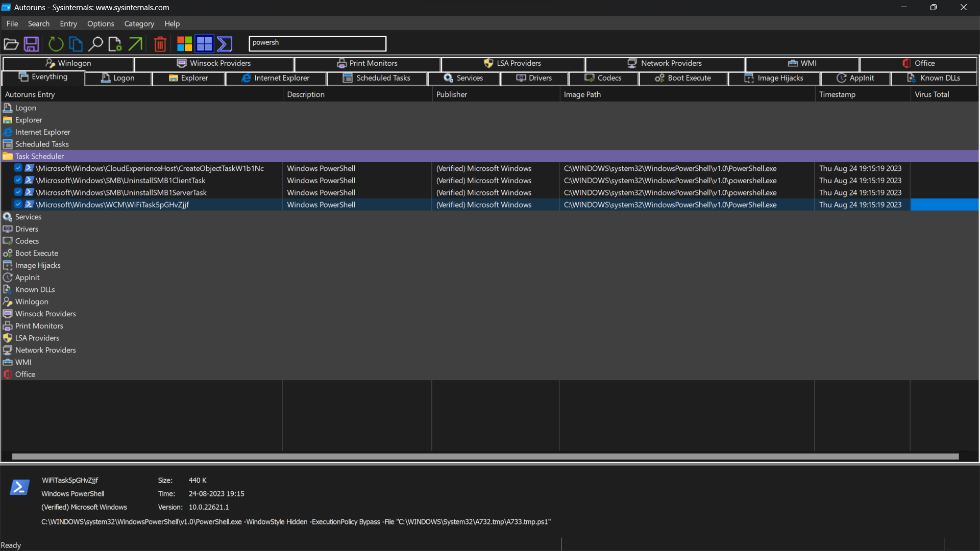The height and width of the screenshot is (551, 980).
Task: Select the Winsock Providers group row in list
Action: pyautogui.click(x=490, y=314)
